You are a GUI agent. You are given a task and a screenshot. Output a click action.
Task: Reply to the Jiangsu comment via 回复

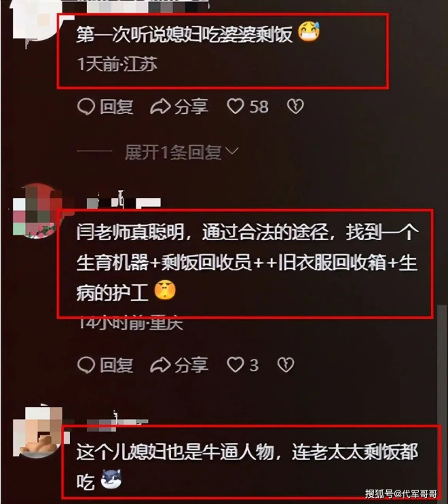(105, 106)
